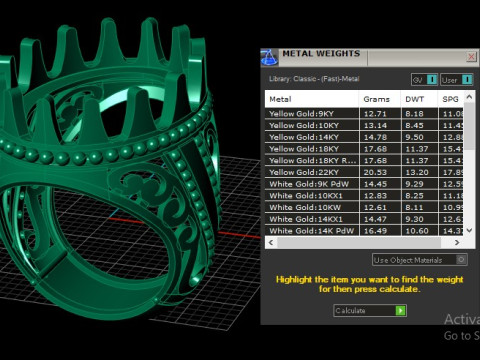Click the 14.45 grams value

pos(375,184)
